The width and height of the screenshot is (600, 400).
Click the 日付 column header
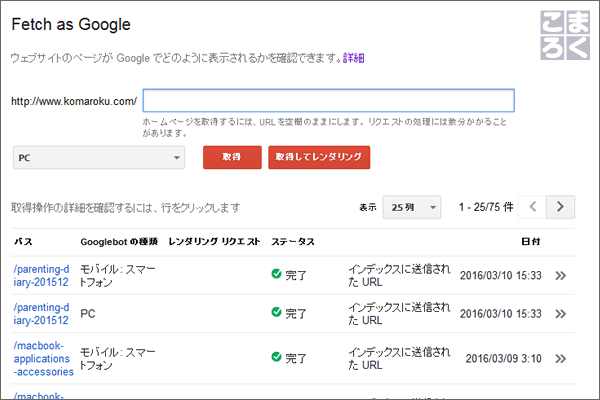point(531,242)
